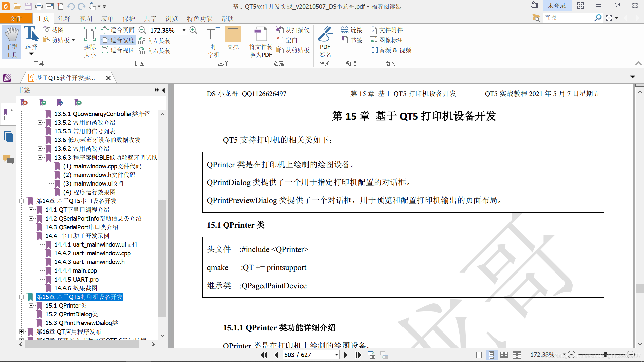Switch to continuous page layout in status bar
Screen dimensions: 644x362
point(491,355)
